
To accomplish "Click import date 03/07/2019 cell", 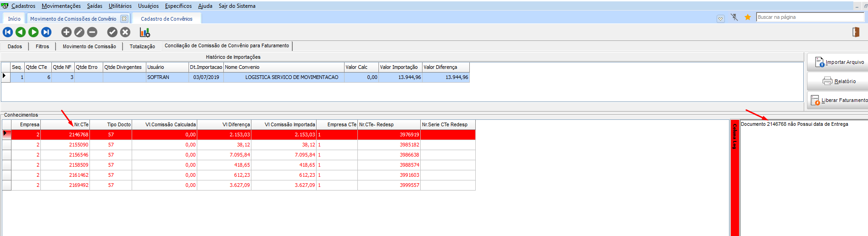I will coord(206,77).
